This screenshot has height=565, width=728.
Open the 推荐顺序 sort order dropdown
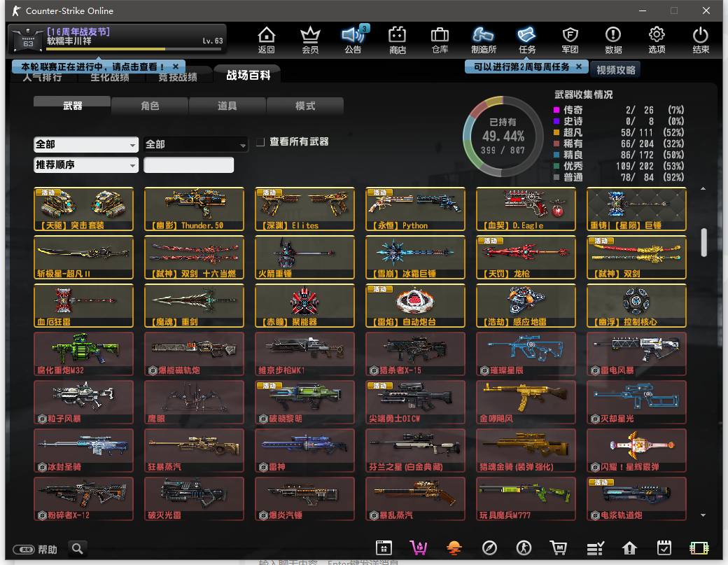coord(86,165)
